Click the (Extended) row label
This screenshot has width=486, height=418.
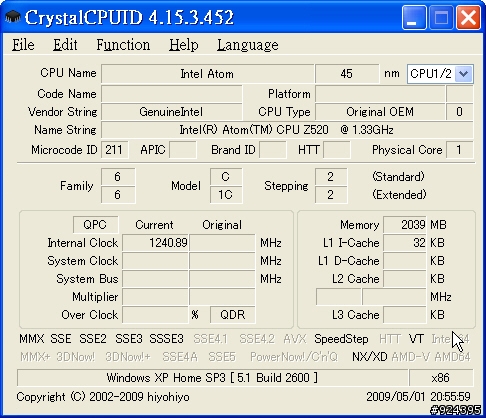(x=399, y=195)
